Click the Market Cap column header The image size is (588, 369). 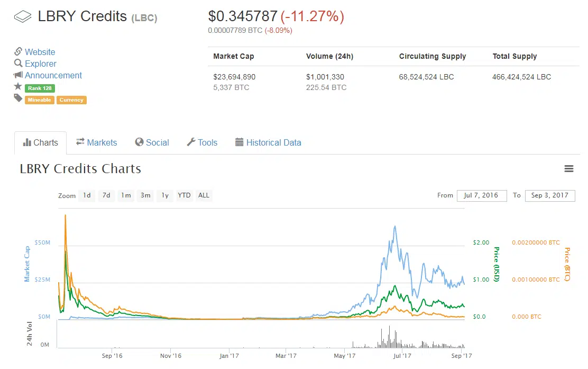(234, 56)
